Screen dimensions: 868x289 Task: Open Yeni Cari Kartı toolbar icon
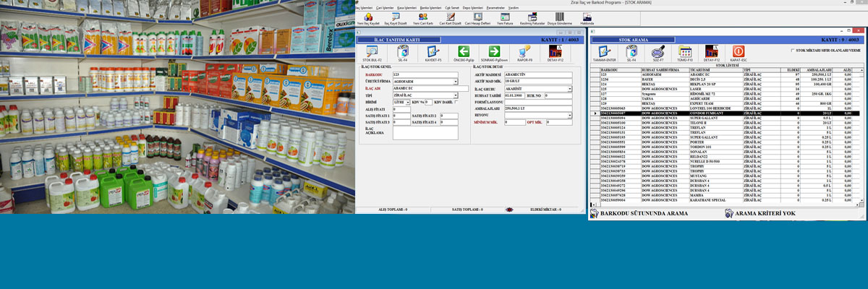pos(423,17)
